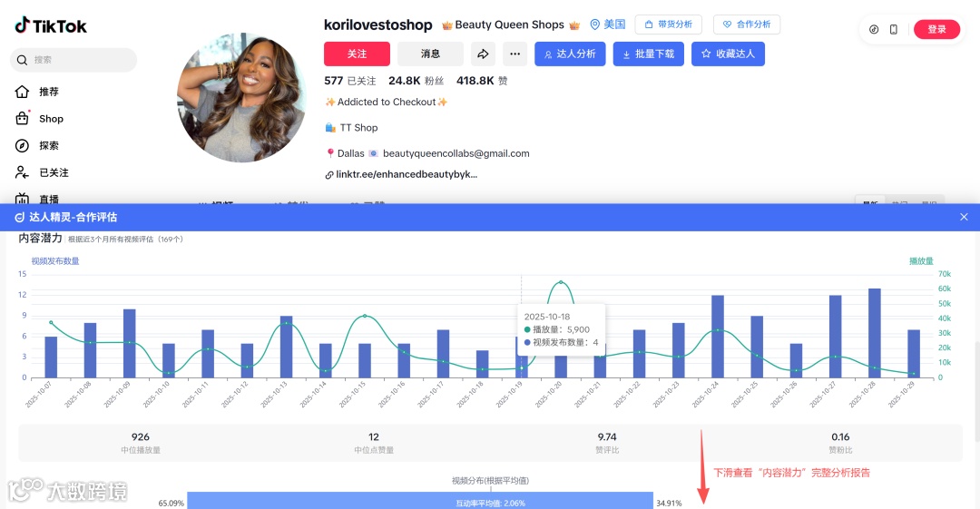Viewport: 980px width, 509px height.
Task: Click the 418.8K 赞 likes count
Action: 482,81
